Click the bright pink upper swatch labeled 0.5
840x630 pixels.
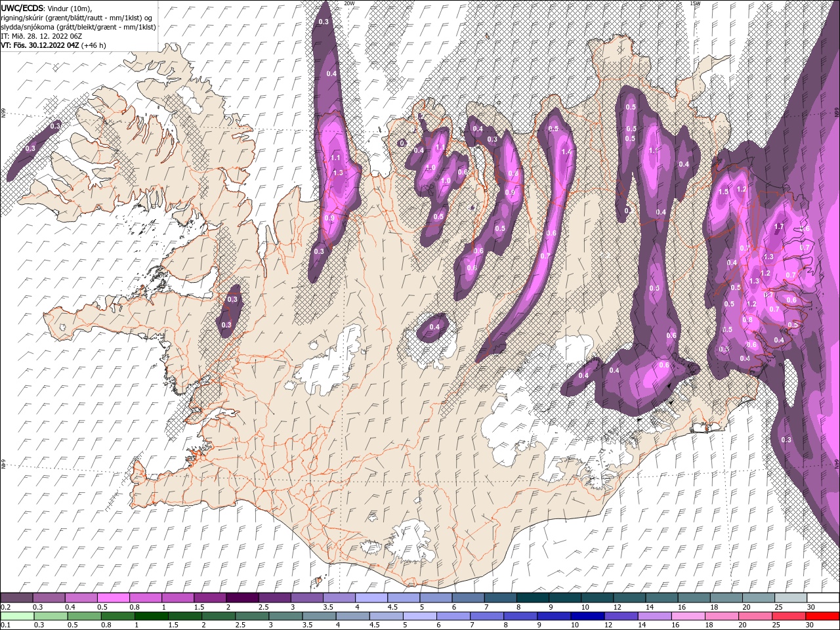click(x=113, y=598)
